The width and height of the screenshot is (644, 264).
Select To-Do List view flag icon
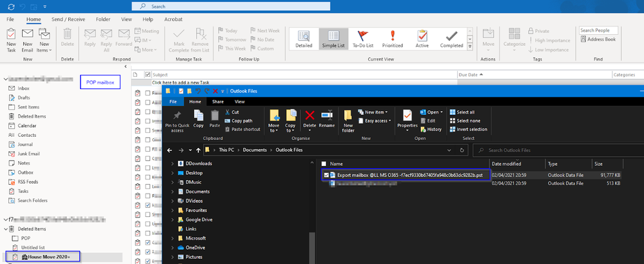pyautogui.click(x=363, y=39)
